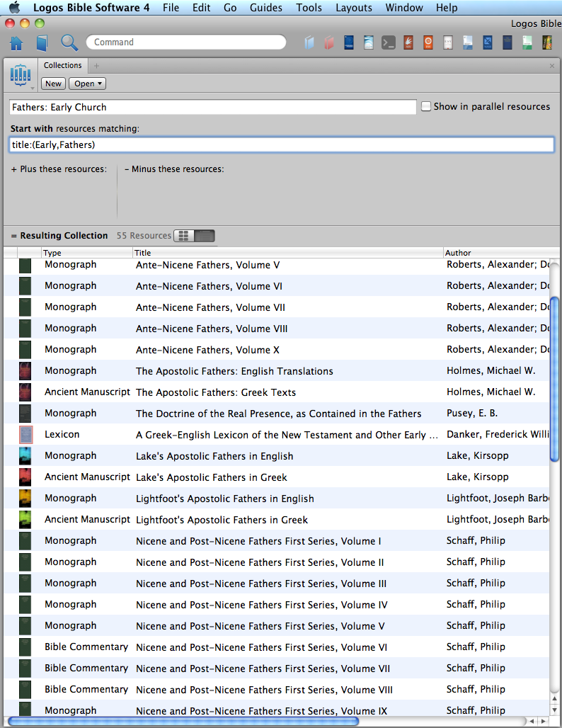The width and height of the screenshot is (562, 728).
Task: Open the Layouts menu
Action: [354, 7]
